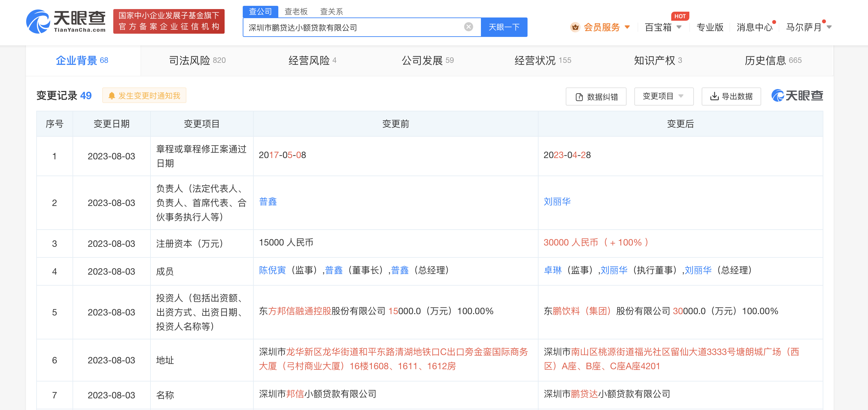Image resolution: width=868 pixels, height=410 pixels.
Task: Click the 发生变更时通知我 button
Action: [144, 96]
